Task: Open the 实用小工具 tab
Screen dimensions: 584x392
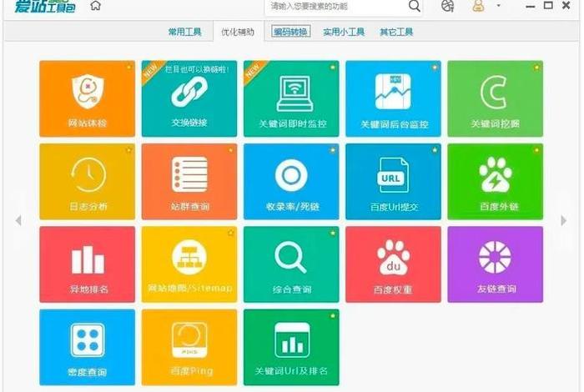Action: pos(344,32)
